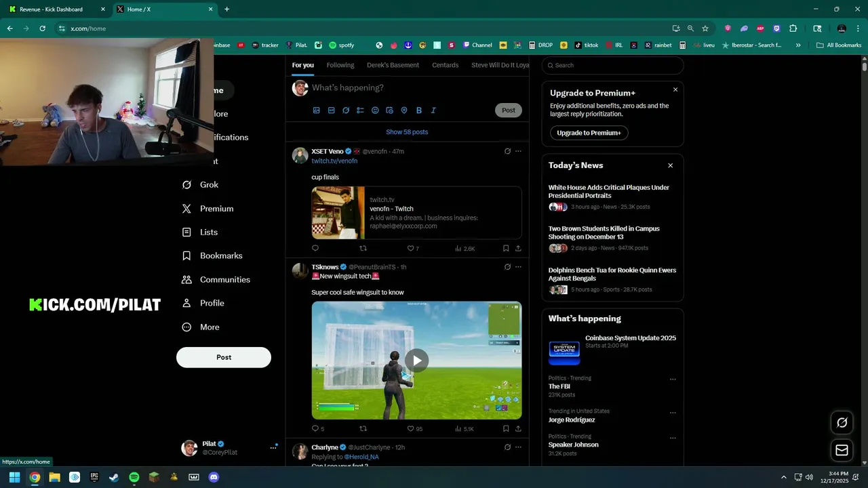
Task: Open Grok in left sidebar
Action: [201, 185]
